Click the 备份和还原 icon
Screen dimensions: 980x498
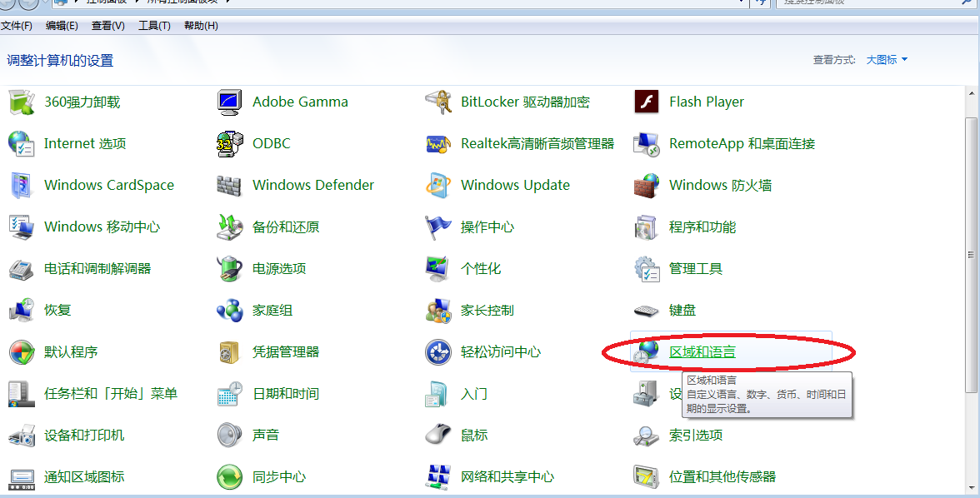tap(229, 227)
